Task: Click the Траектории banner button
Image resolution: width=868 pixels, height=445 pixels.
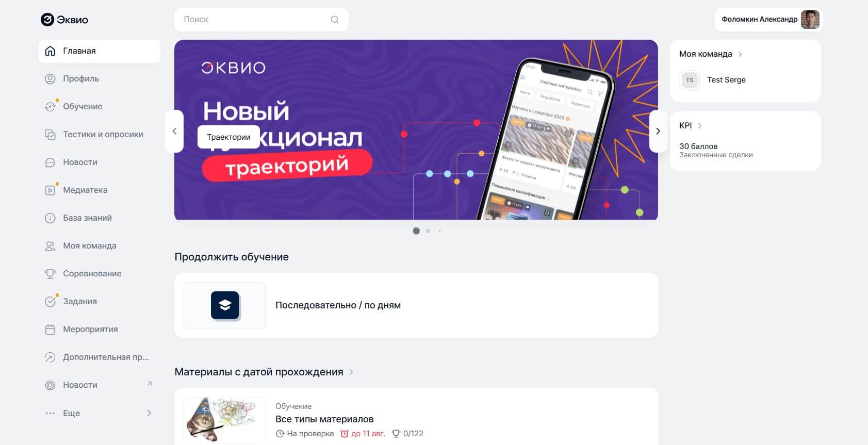Action: tap(228, 137)
